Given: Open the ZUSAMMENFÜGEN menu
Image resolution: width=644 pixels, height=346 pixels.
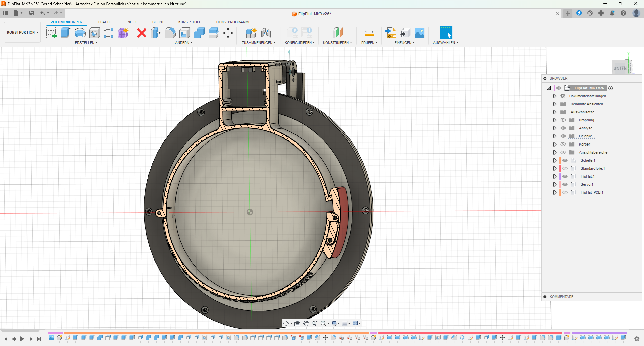Looking at the screenshot, I should click(x=258, y=43).
